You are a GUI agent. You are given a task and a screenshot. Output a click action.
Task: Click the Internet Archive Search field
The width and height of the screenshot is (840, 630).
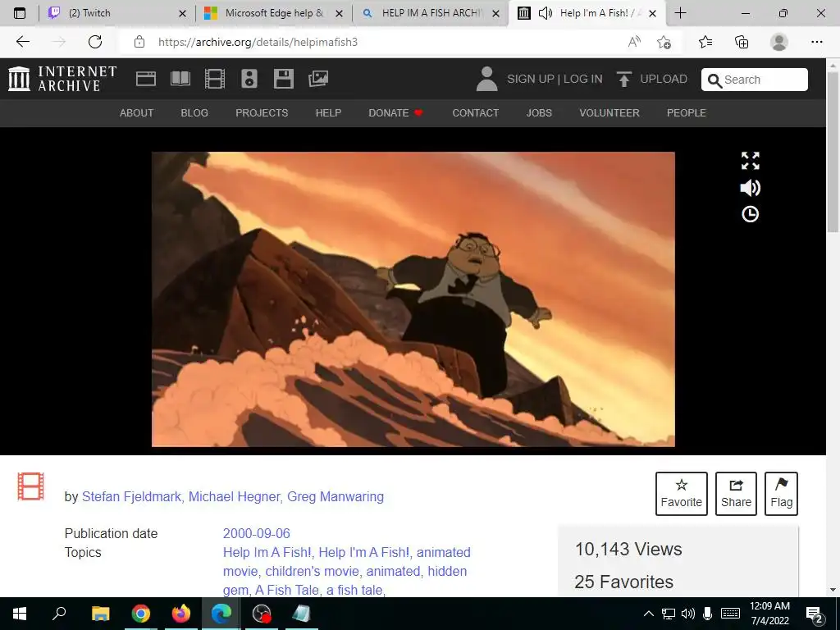click(x=755, y=80)
